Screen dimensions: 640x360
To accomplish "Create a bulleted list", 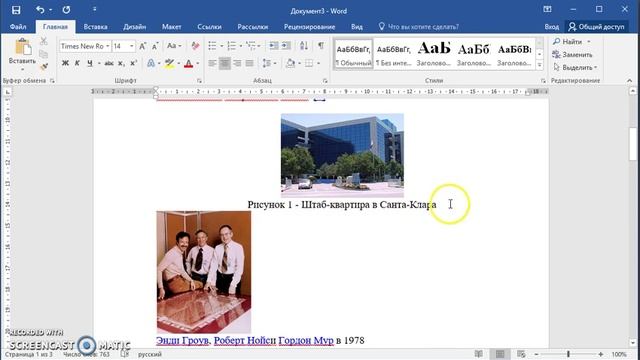I will tap(213, 46).
